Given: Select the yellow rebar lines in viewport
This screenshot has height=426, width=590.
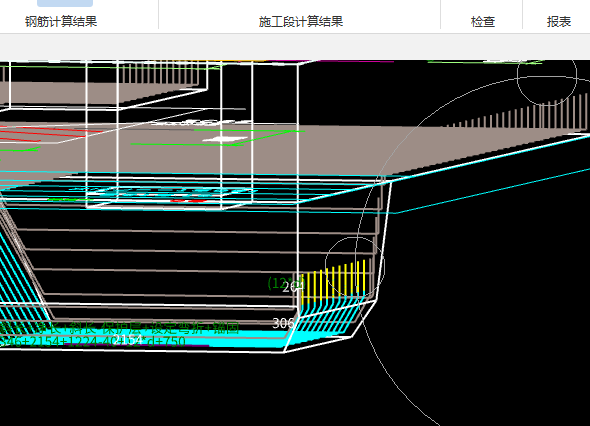Looking at the screenshot, I should click(x=333, y=281).
